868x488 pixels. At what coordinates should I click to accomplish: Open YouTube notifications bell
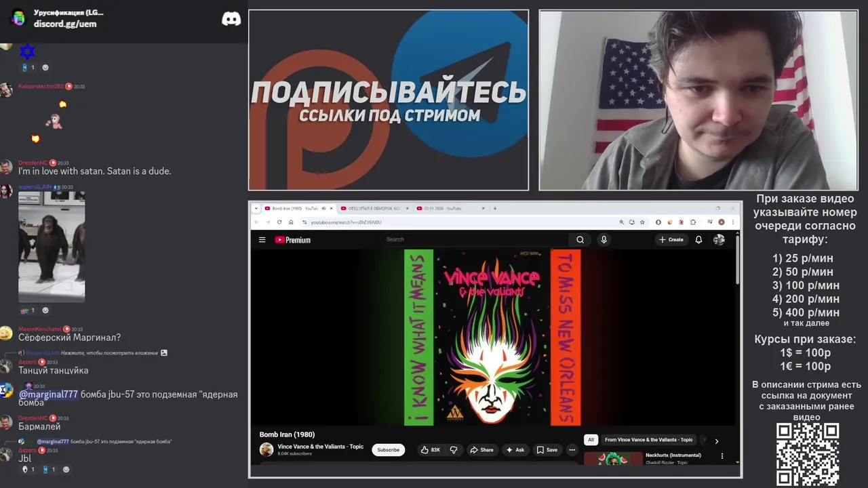point(698,239)
